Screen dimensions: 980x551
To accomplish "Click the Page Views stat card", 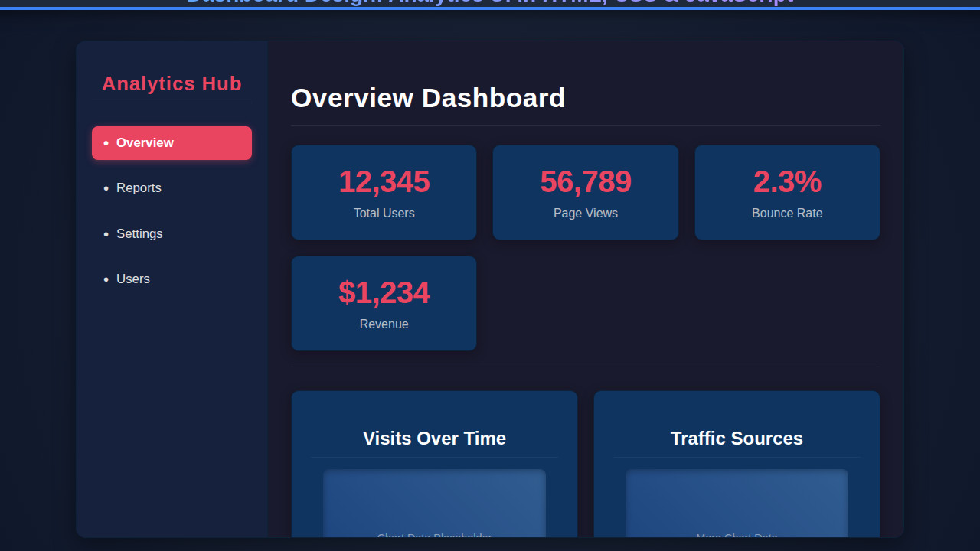I will pyautogui.click(x=585, y=192).
